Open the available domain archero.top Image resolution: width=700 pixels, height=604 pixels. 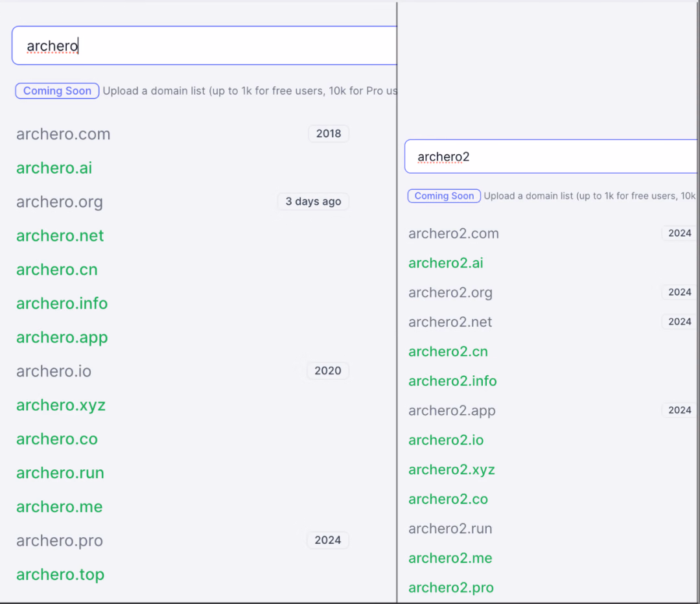(x=60, y=575)
